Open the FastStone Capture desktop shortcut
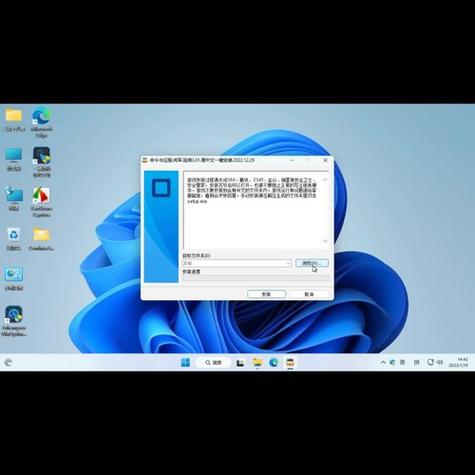Screen dimensions: 475x475 click(x=42, y=195)
